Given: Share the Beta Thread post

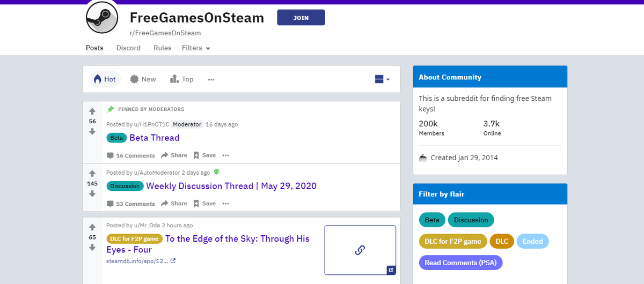Looking at the screenshot, I should (x=174, y=155).
